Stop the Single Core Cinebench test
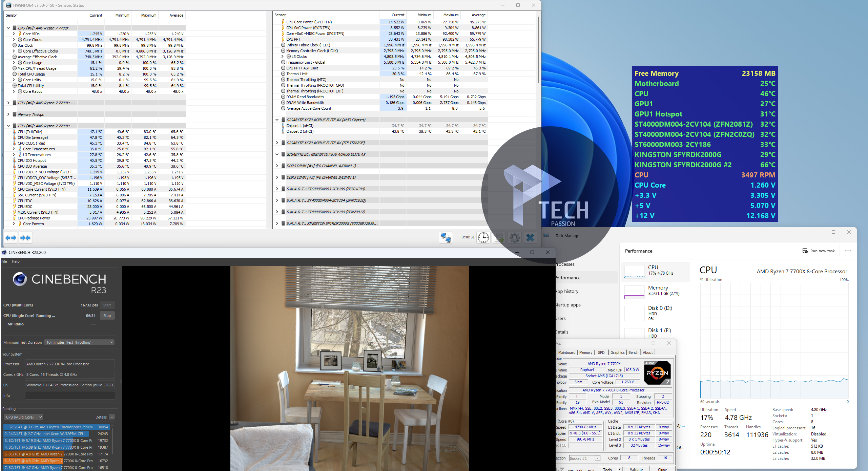Viewport: 868px width, 471px height. (x=107, y=316)
